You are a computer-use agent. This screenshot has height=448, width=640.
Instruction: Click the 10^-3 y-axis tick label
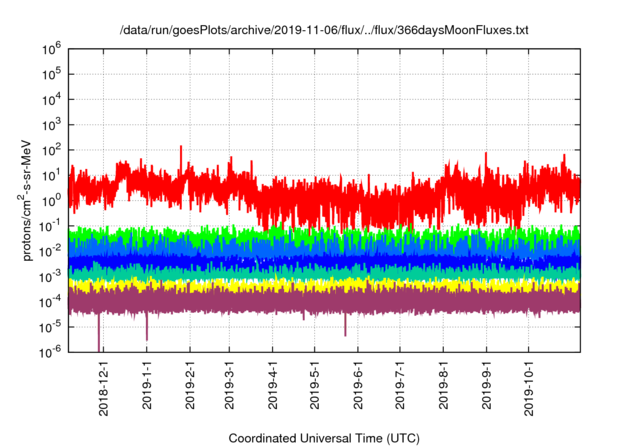pos(50,277)
